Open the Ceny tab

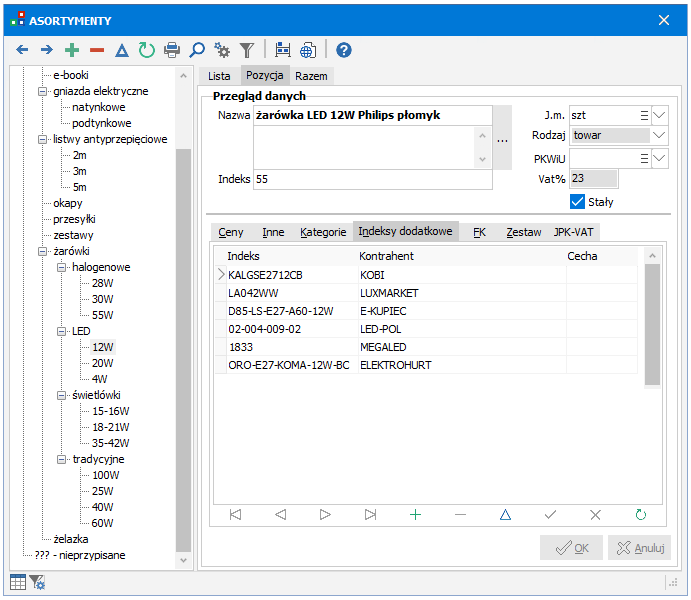pyautogui.click(x=230, y=232)
